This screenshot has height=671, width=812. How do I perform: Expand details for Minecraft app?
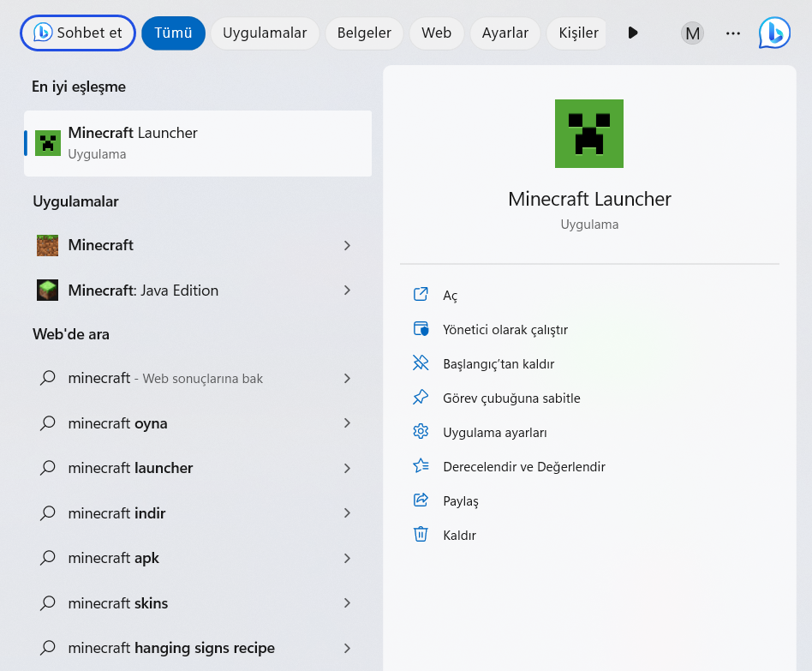pyautogui.click(x=348, y=245)
